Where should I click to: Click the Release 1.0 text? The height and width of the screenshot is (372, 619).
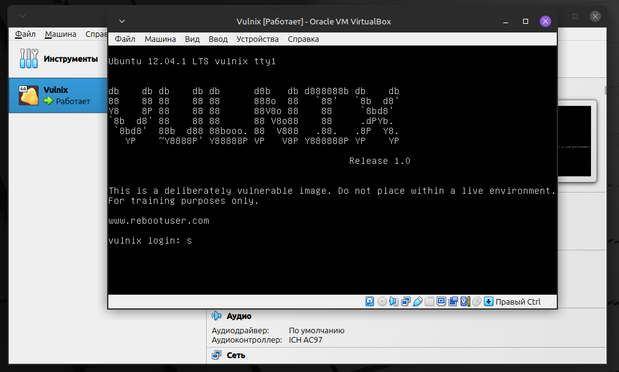point(379,161)
